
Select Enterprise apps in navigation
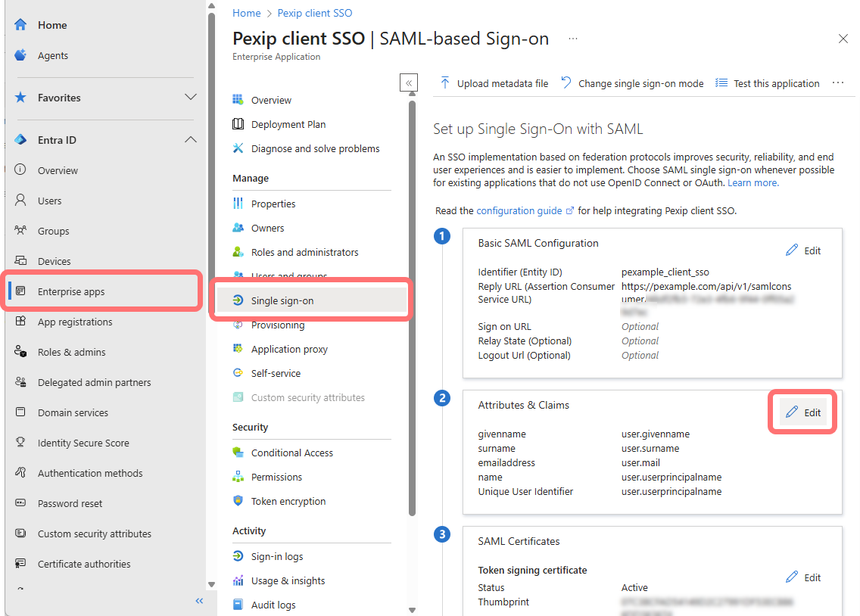click(x=71, y=291)
